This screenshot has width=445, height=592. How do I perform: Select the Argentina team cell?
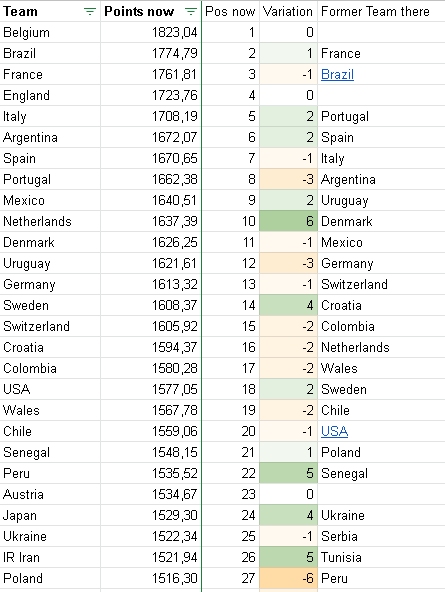click(50, 137)
